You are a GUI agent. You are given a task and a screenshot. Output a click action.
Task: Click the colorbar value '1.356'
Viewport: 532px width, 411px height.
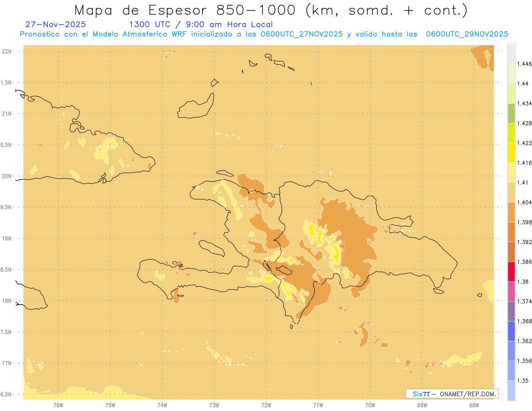coord(524,361)
